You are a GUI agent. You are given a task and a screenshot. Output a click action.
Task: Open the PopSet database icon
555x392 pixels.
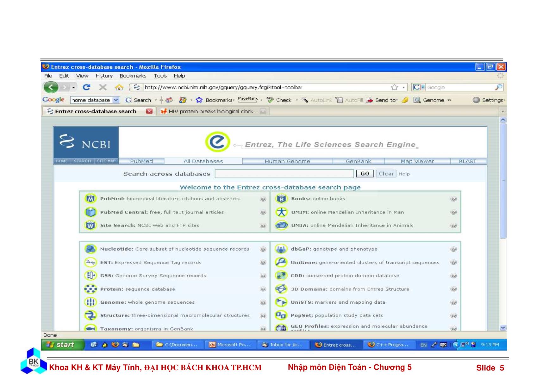281,315
